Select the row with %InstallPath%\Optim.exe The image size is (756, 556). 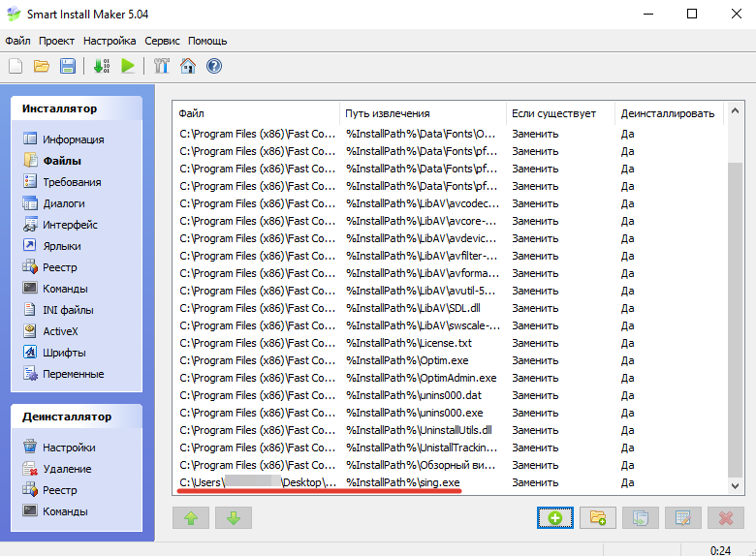coord(450,360)
